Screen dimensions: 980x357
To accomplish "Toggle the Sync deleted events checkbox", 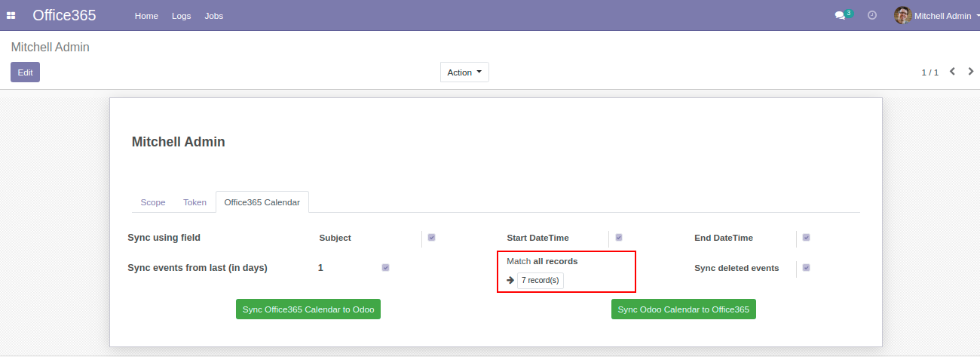I will coord(806,267).
